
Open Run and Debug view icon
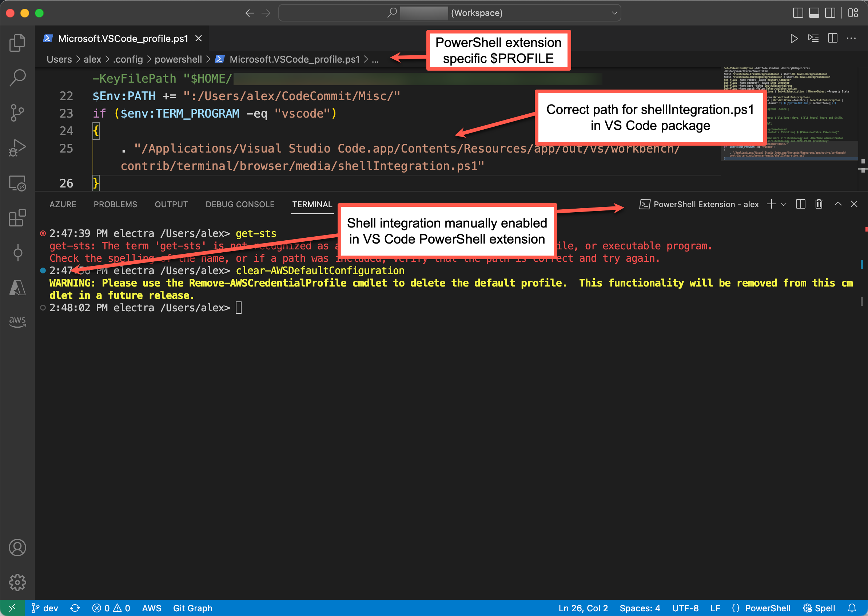point(17,147)
